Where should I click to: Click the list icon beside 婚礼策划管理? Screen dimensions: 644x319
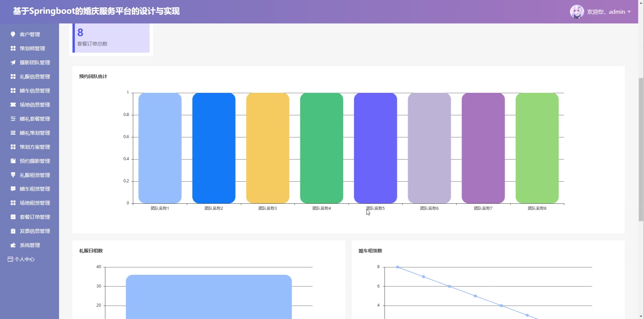point(13,133)
